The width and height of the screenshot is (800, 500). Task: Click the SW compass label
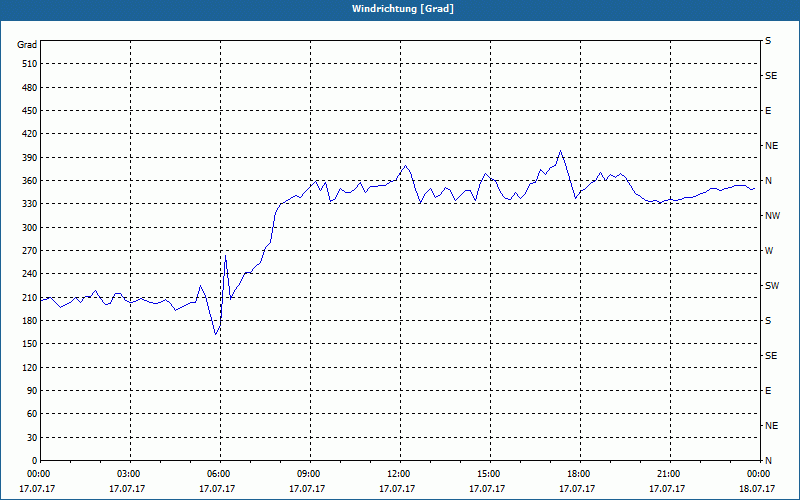(772, 286)
